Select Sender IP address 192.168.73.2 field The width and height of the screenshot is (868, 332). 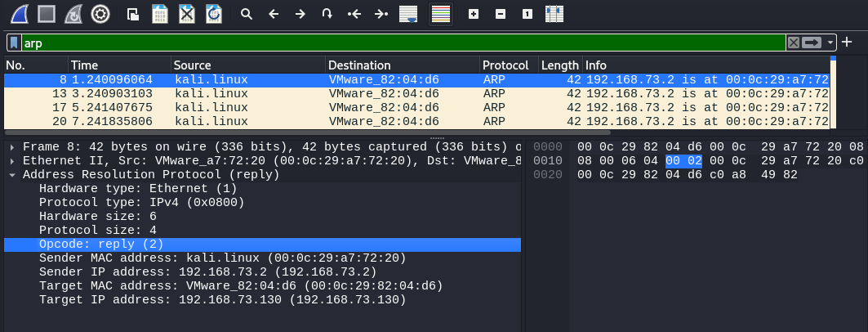[262, 272]
